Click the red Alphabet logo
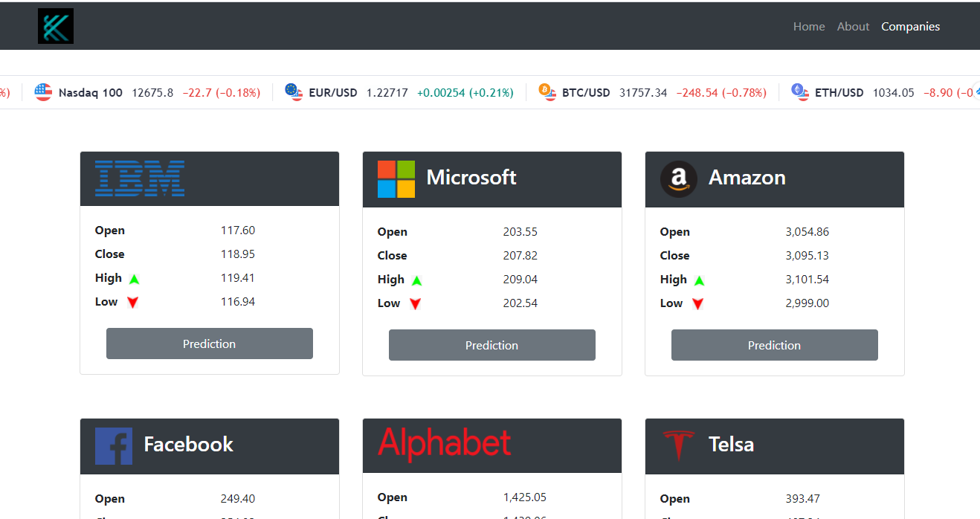 pyautogui.click(x=444, y=444)
